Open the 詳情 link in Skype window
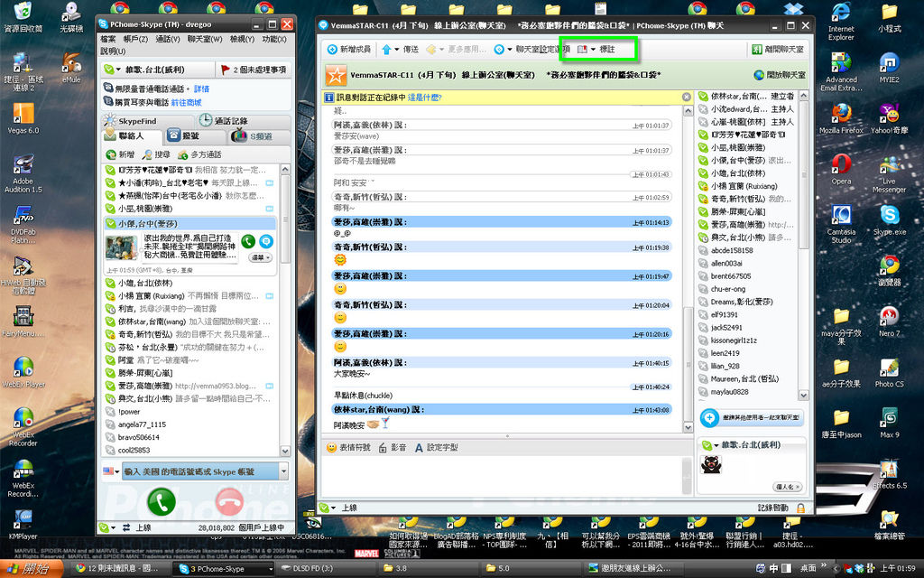This screenshot has height=578, width=924. pyautogui.click(x=201, y=89)
